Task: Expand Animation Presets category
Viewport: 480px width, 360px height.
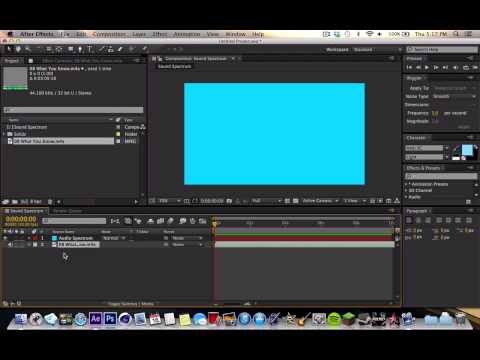Action: pyautogui.click(x=407, y=184)
